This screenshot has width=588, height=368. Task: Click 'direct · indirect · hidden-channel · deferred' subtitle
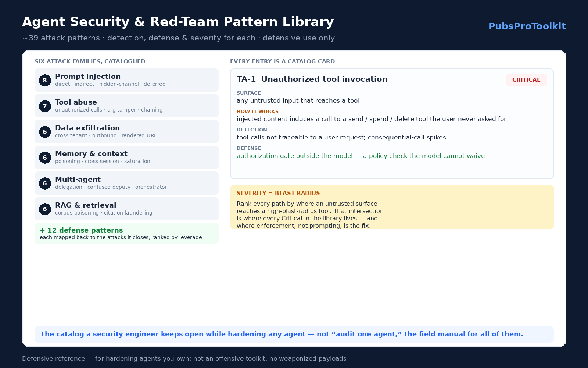click(110, 84)
